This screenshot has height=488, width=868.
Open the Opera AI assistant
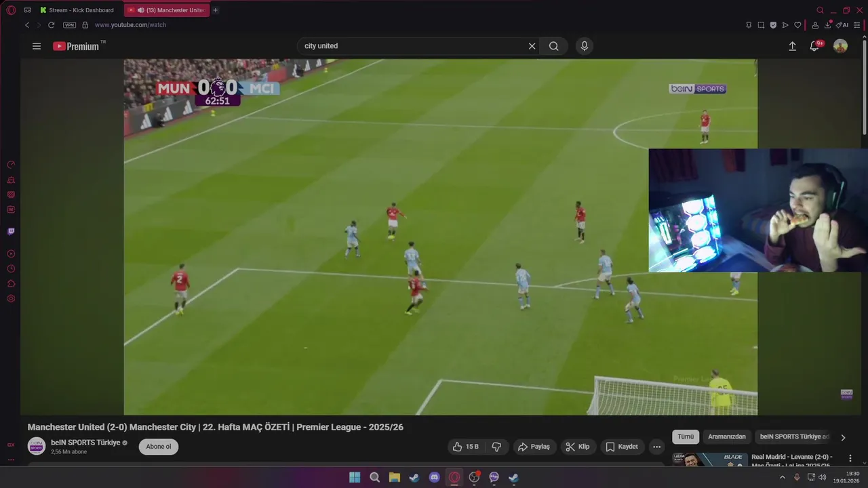coord(842,25)
